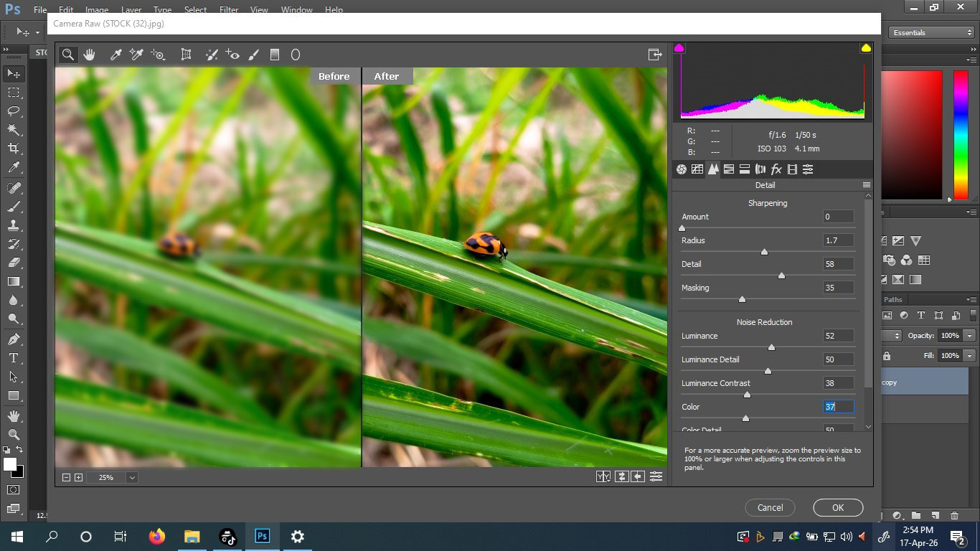The width and height of the screenshot is (980, 551).
Task: Select the Color Sampler tool
Action: click(136, 55)
